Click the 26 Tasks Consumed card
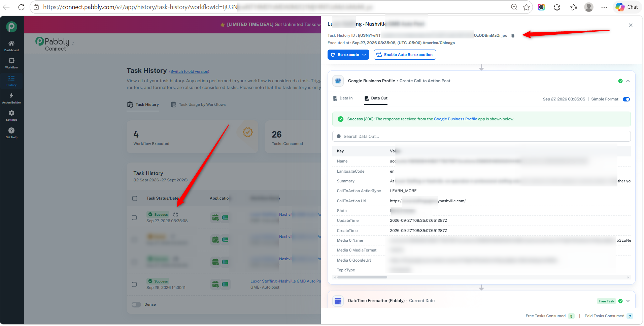The height and width of the screenshot is (326, 644). pyautogui.click(x=293, y=137)
